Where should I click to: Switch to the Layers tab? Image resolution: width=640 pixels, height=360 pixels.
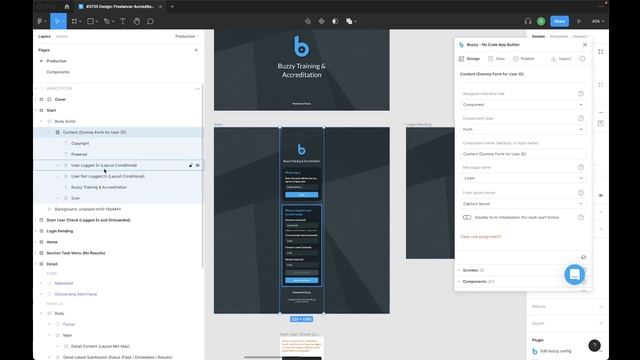point(44,36)
